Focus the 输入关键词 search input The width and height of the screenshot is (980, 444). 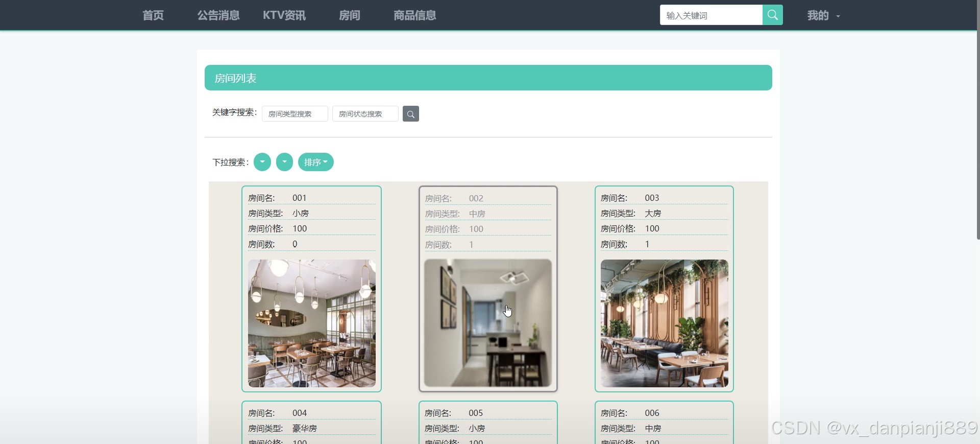pyautogui.click(x=711, y=15)
